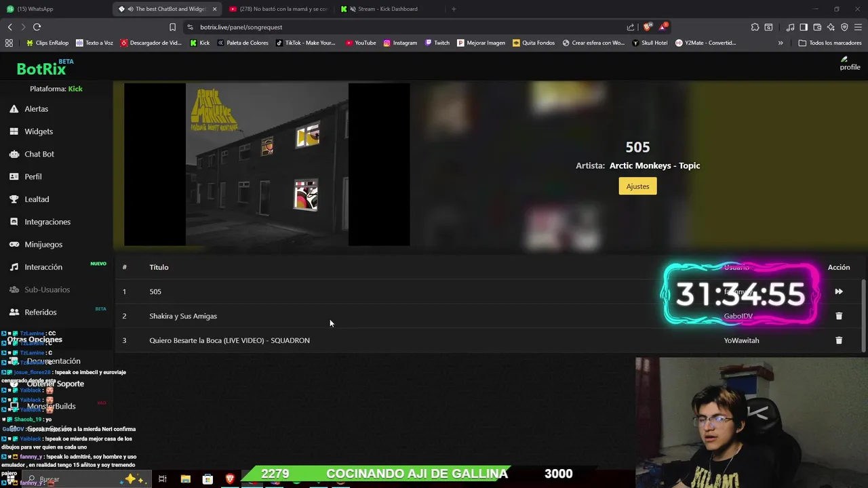Screen dimensions: 868x488
Task: Click the BotRix logo
Action: pyautogui.click(x=42, y=68)
